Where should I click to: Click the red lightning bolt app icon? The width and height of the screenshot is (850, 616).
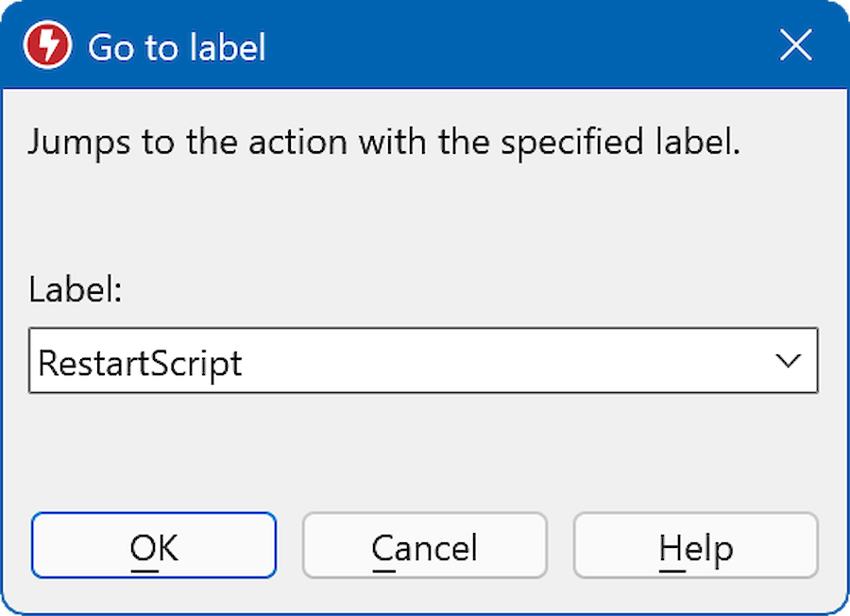(48, 45)
